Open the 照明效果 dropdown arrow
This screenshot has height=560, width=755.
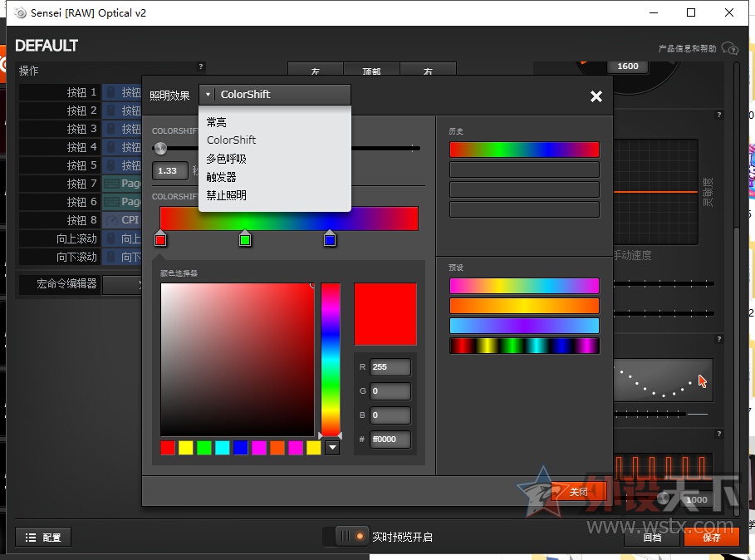pyautogui.click(x=207, y=94)
